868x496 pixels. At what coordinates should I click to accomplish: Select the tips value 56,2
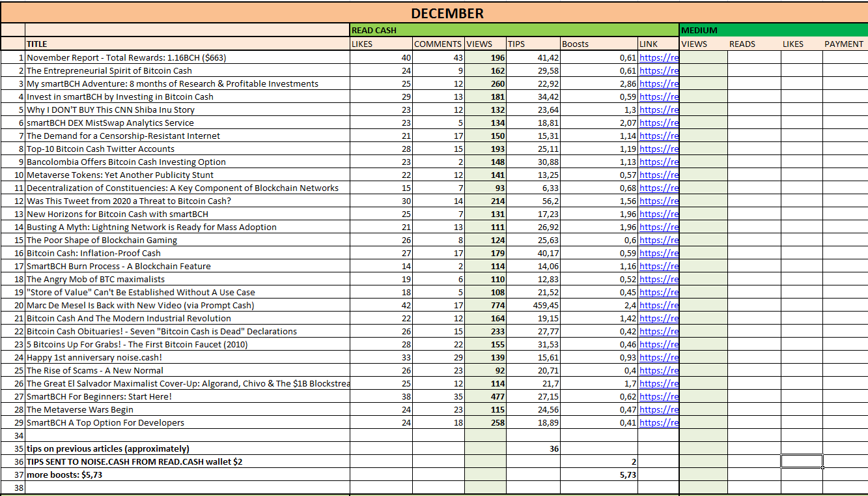pyautogui.click(x=533, y=201)
